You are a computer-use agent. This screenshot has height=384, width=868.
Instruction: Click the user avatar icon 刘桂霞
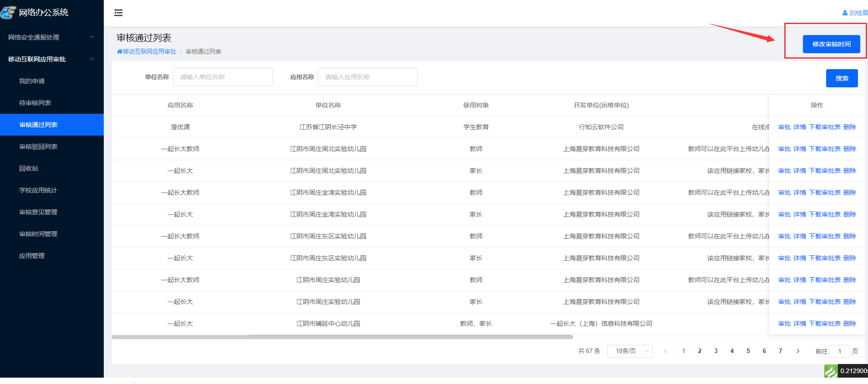coord(845,13)
